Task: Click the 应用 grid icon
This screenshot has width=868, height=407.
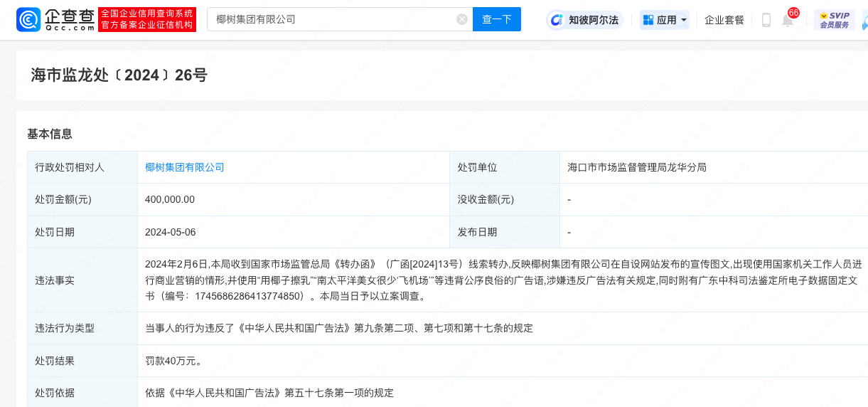Action: click(648, 20)
